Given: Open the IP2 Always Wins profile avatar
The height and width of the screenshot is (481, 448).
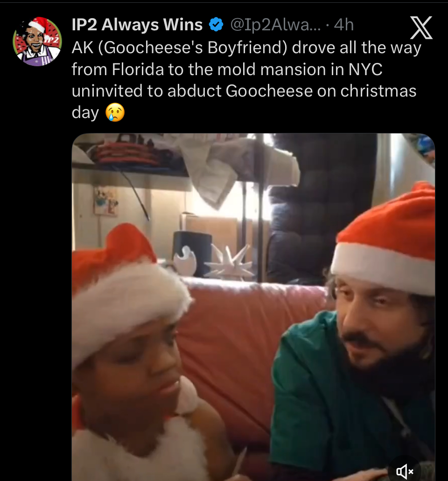Looking at the screenshot, I should point(37,42).
